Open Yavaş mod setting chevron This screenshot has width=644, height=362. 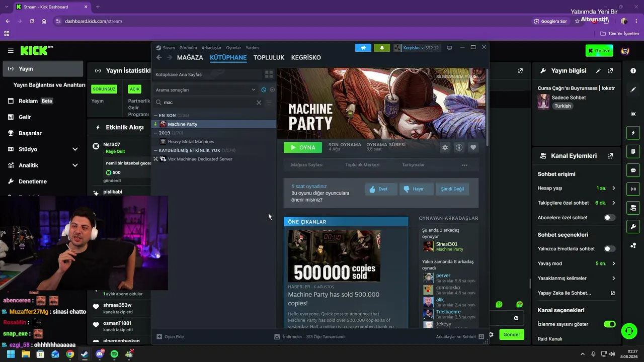coord(613,263)
